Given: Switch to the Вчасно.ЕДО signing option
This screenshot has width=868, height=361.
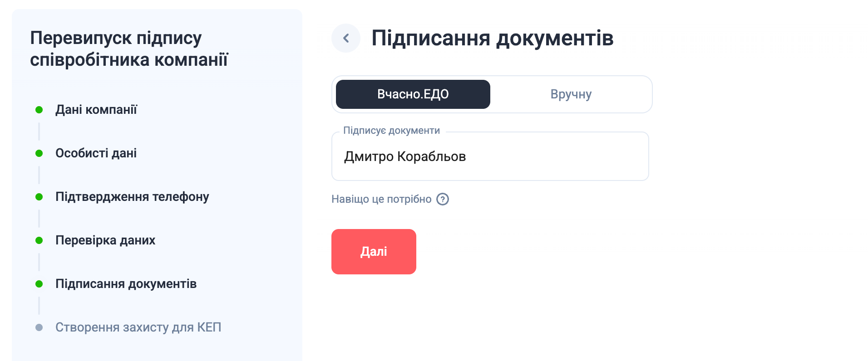Looking at the screenshot, I should click(x=413, y=94).
